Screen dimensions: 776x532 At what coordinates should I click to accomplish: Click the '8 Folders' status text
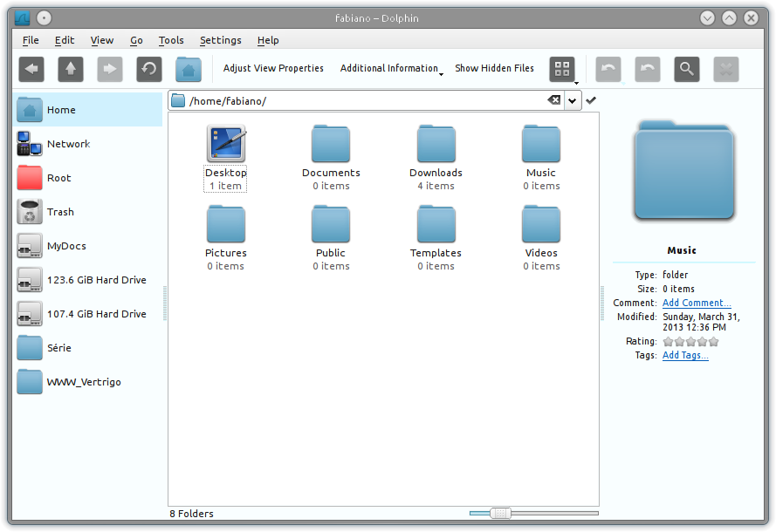(191, 514)
